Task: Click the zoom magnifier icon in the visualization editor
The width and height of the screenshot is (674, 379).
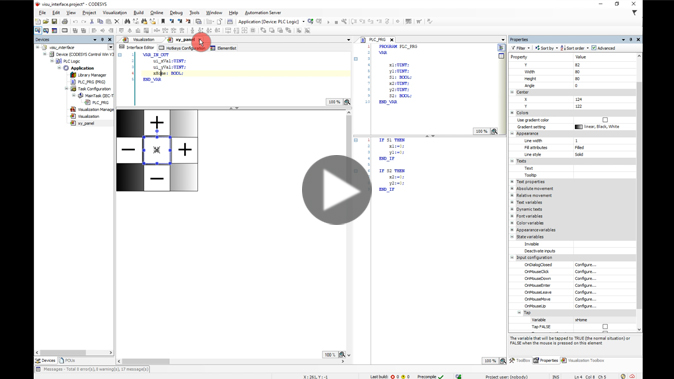Action: click(x=342, y=355)
